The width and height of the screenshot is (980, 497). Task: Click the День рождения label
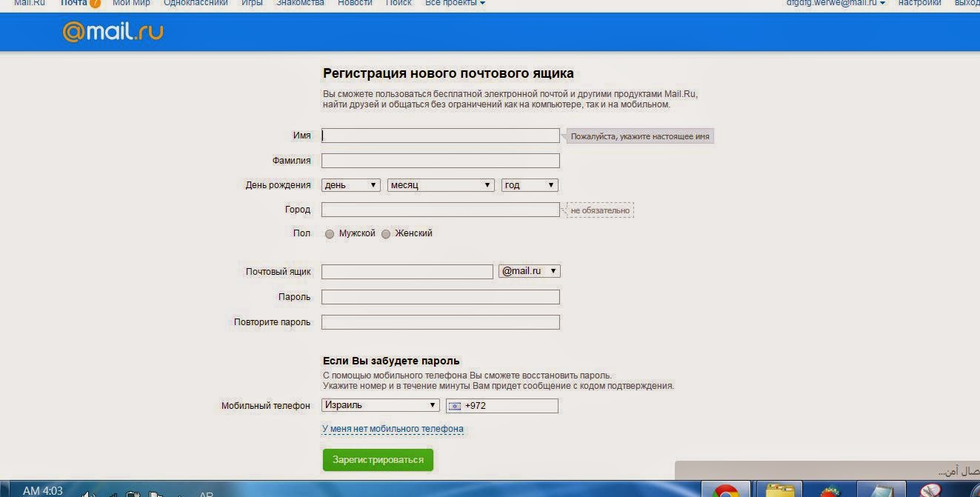(278, 185)
